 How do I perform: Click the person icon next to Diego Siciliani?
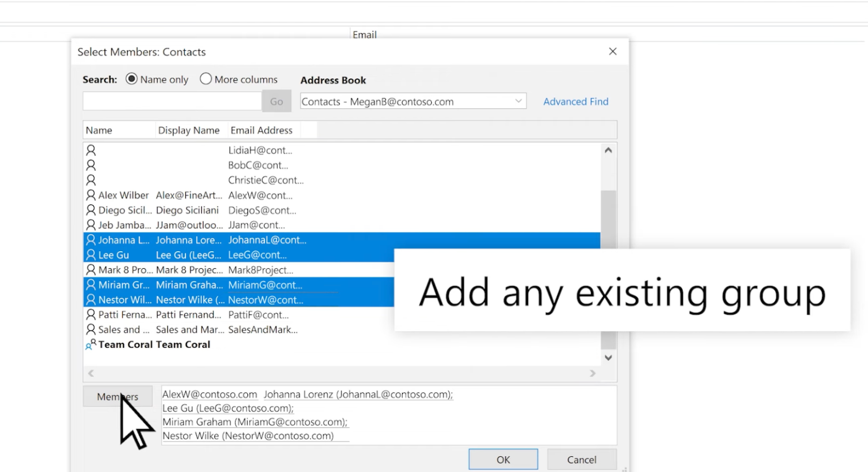91,210
